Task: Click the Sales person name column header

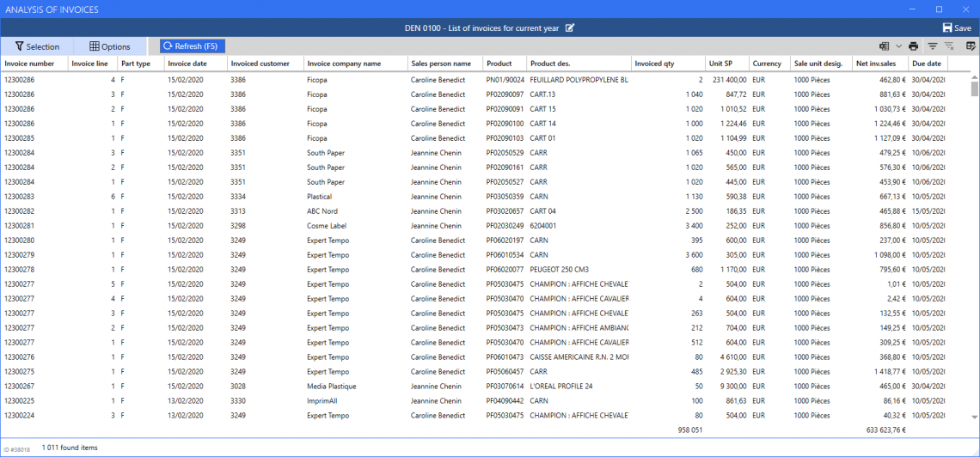Action: (445, 64)
